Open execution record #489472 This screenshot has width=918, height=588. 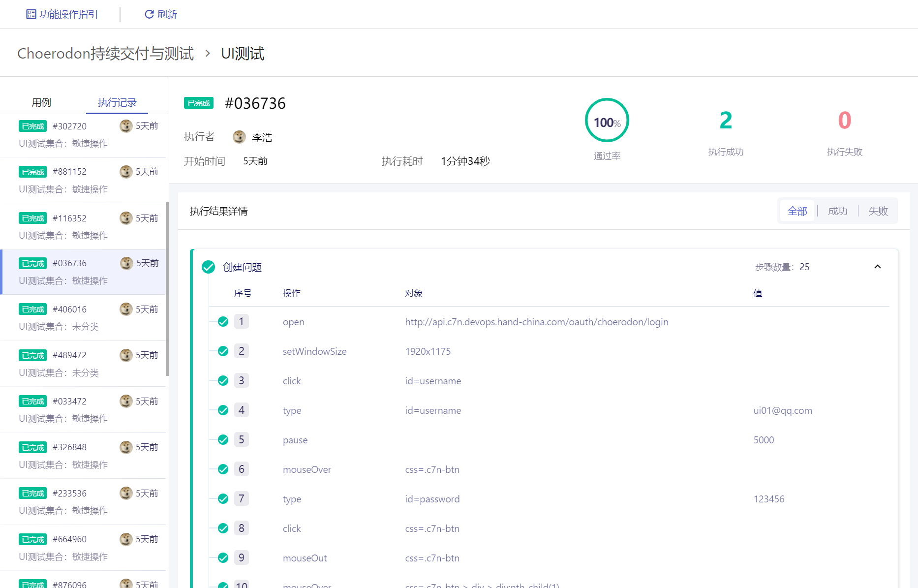point(83,364)
